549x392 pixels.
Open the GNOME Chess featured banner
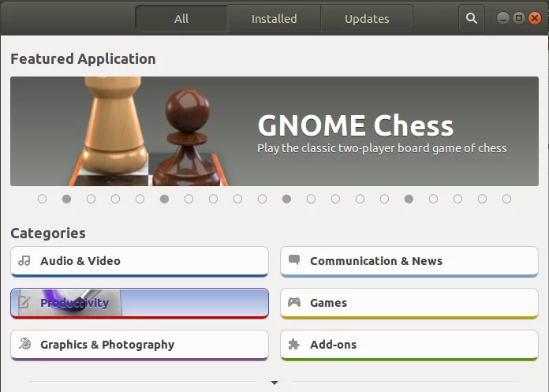pyautogui.click(x=274, y=131)
